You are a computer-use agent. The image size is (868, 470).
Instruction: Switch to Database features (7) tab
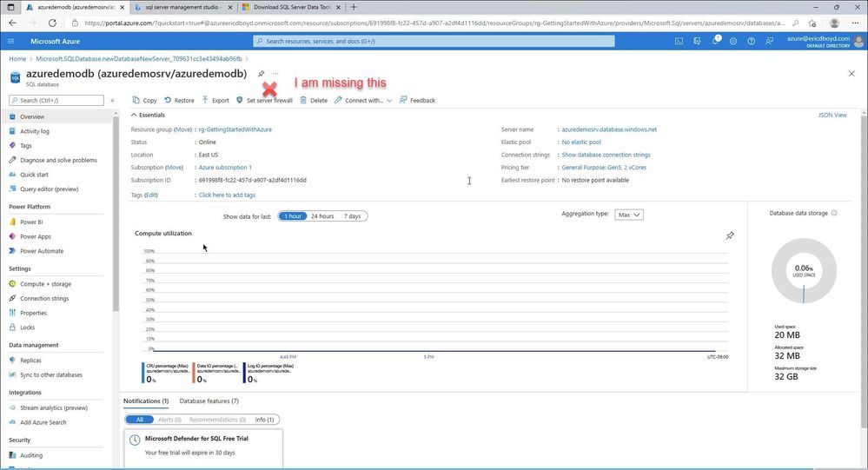click(x=209, y=400)
